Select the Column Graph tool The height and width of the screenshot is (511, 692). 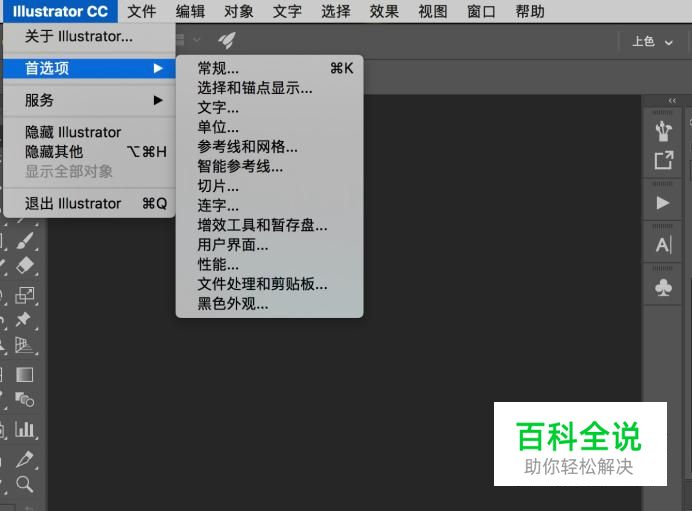point(24,429)
